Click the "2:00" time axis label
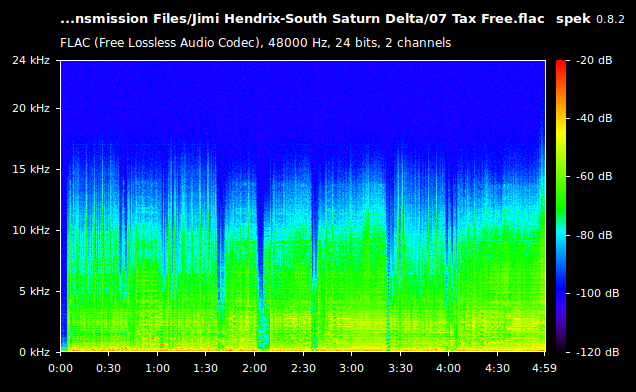 point(254,368)
